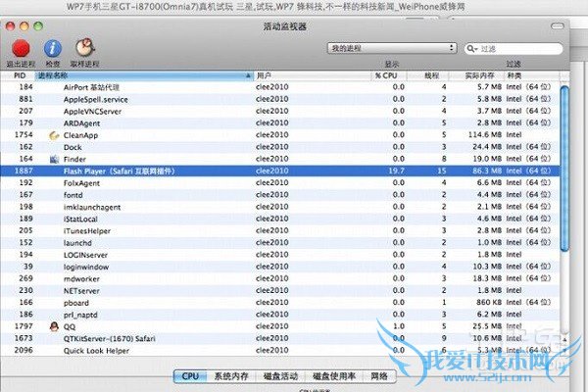The image size is (588, 392).
Task: Select the AirPort 基站代理 row
Action: 279,87
